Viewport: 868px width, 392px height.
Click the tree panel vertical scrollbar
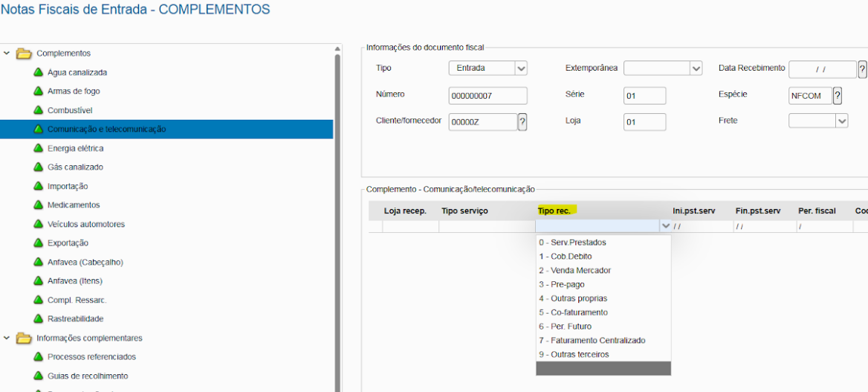[337, 222]
